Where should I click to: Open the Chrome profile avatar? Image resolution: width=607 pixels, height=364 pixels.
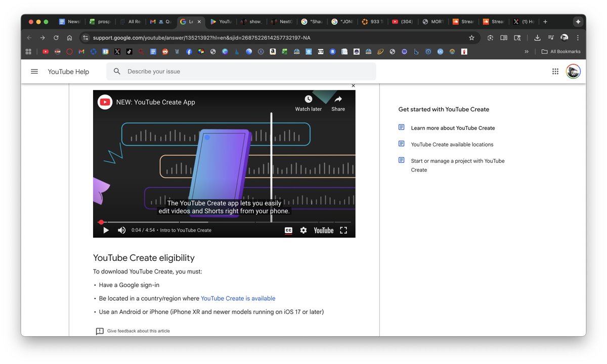click(565, 37)
